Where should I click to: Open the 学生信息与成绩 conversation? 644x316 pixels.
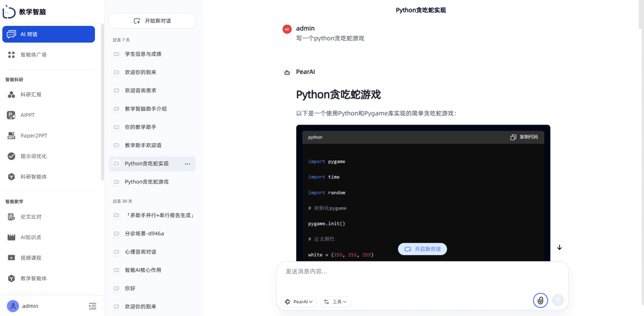(x=152, y=54)
